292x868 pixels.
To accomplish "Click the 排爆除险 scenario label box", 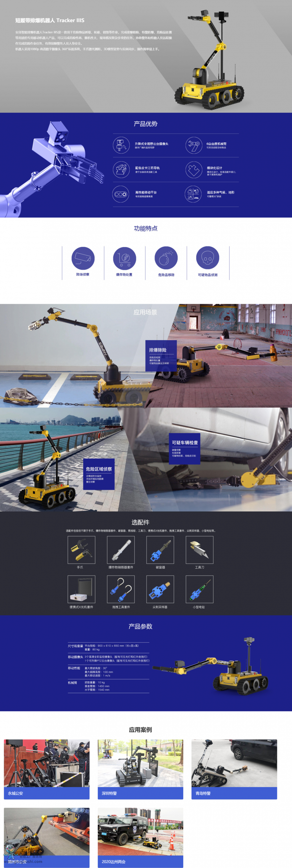I will pos(161,355).
